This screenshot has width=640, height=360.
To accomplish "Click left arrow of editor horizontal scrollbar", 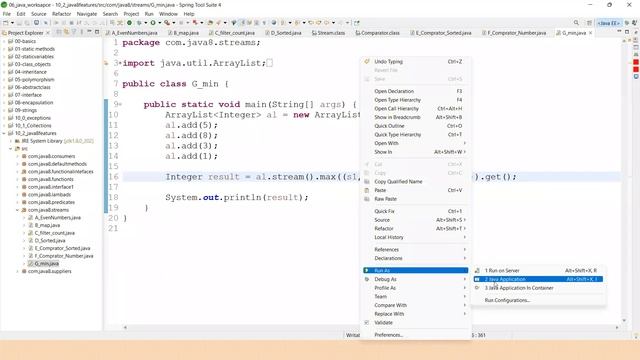I will [125, 327].
